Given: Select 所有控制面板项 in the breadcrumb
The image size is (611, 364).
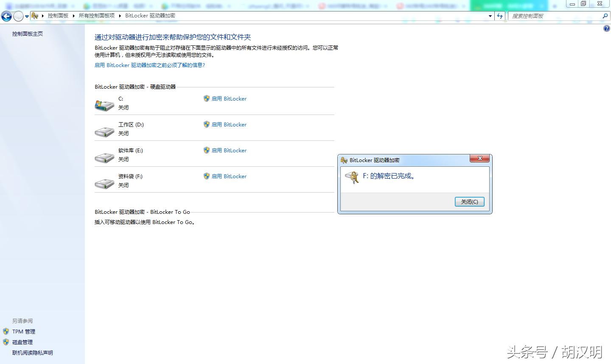Looking at the screenshot, I should [96, 16].
